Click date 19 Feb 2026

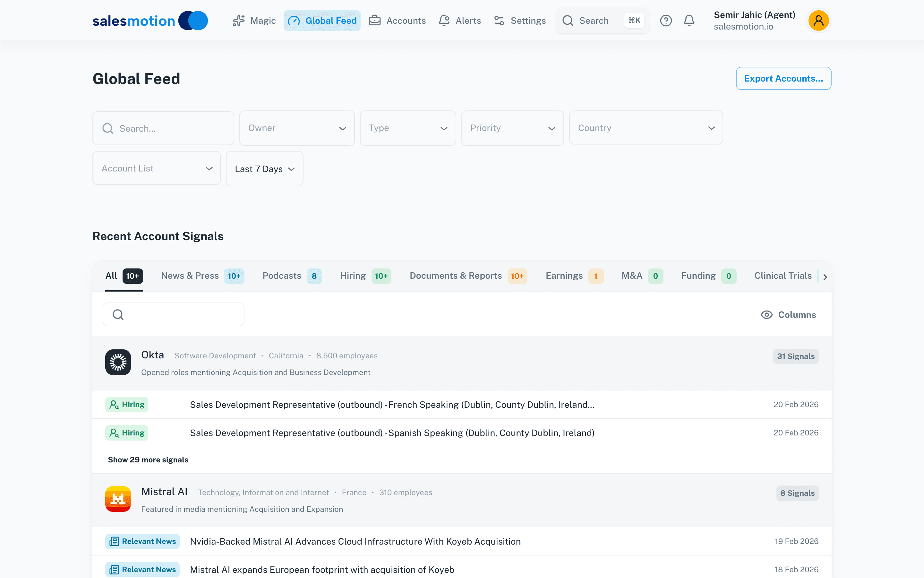(x=797, y=541)
